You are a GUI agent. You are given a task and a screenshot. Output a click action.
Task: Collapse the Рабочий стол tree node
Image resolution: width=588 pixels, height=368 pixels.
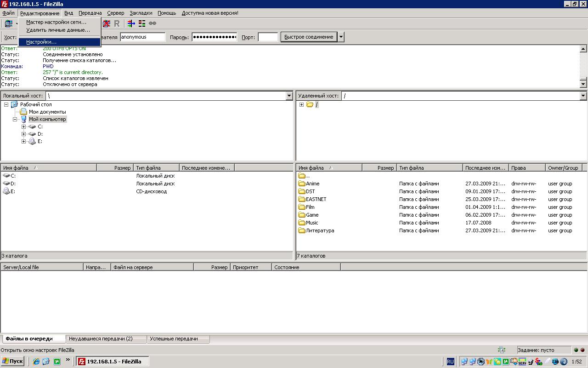(x=6, y=104)
